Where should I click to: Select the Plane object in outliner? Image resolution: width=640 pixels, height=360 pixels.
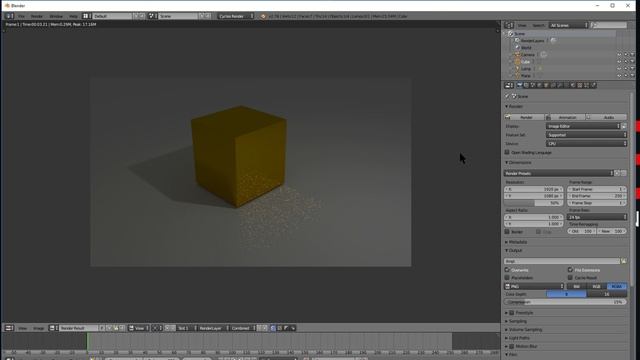(x=526, y=76)
